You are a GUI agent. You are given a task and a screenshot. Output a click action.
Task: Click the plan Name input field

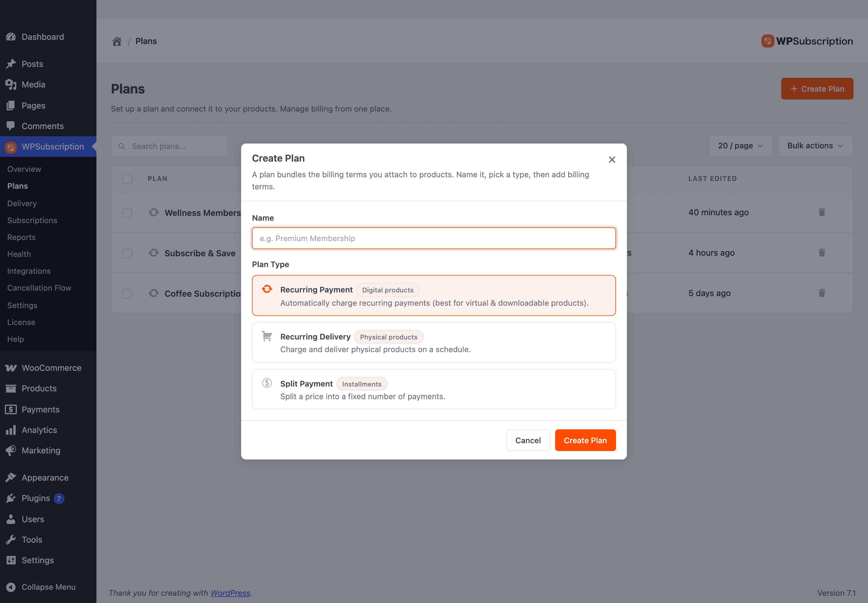(434, 238)
